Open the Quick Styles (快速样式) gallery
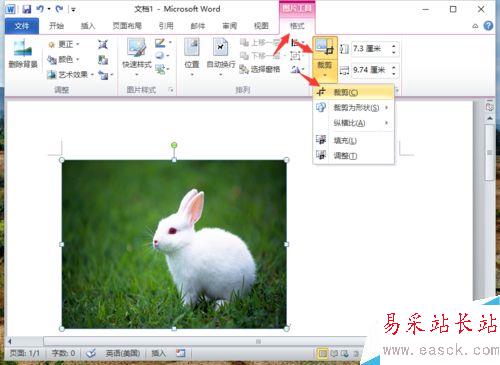Screen dimensions: 500x365 point(137,57)
